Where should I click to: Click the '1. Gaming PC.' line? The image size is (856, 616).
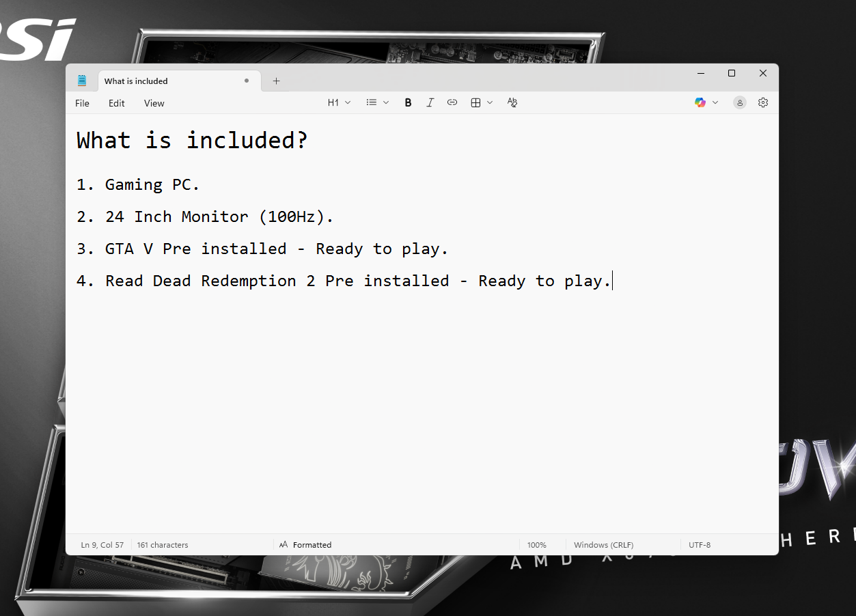pos(138,184)
